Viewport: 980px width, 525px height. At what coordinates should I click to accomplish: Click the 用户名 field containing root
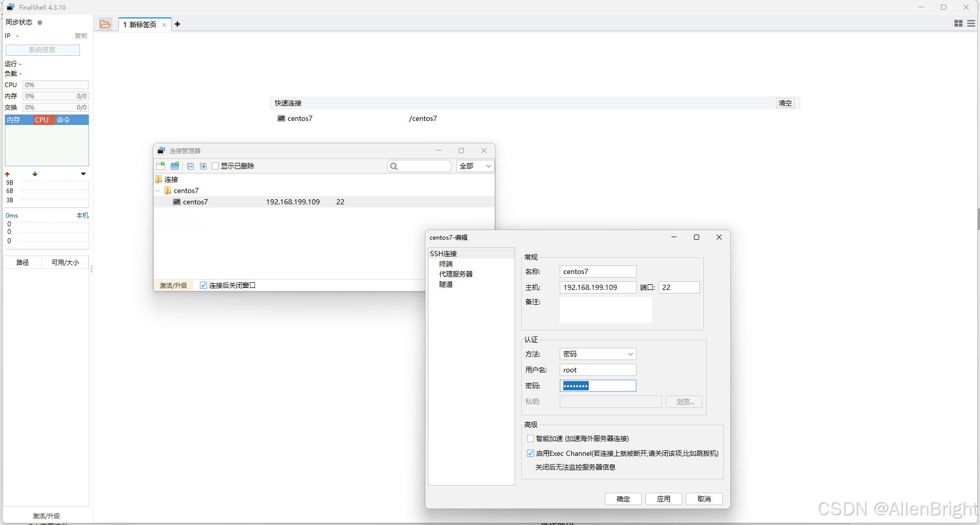(598, 370)
